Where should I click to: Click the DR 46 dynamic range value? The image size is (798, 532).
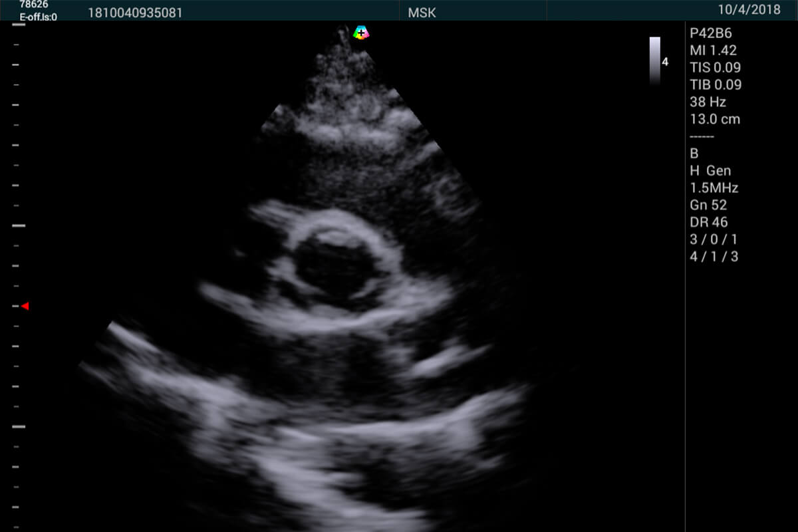(x=709, y=222)
